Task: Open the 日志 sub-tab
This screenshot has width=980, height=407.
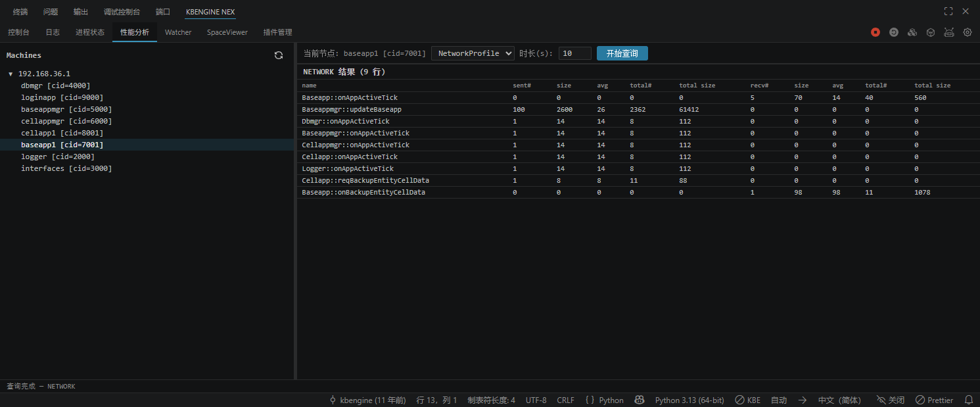Action: [x=53, y=32]
